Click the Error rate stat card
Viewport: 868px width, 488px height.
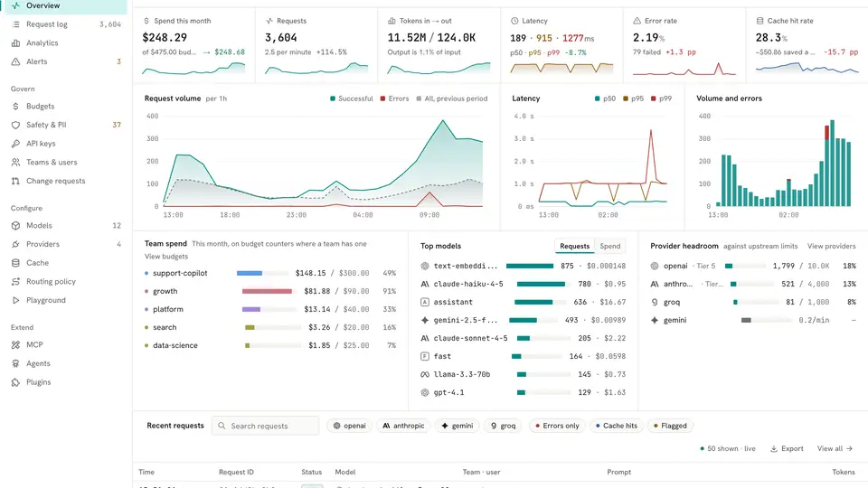pos(684,45)
